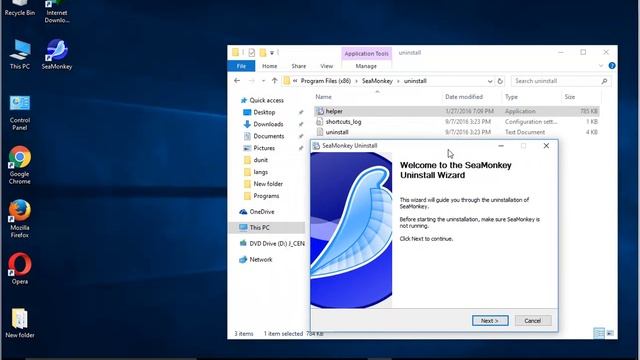The image size is (640, 360).
Task: Select This PC in navigation pane
Action: coord(267,228)
